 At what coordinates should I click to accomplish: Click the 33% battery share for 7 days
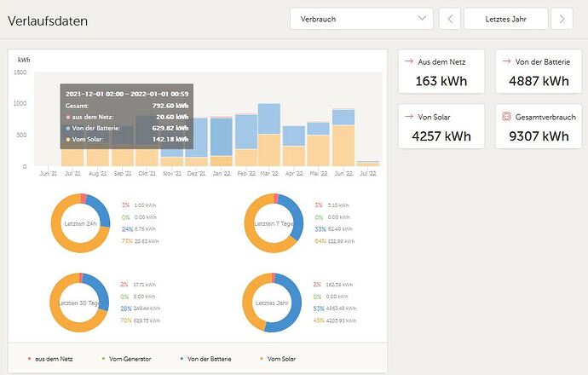[320, 228]
